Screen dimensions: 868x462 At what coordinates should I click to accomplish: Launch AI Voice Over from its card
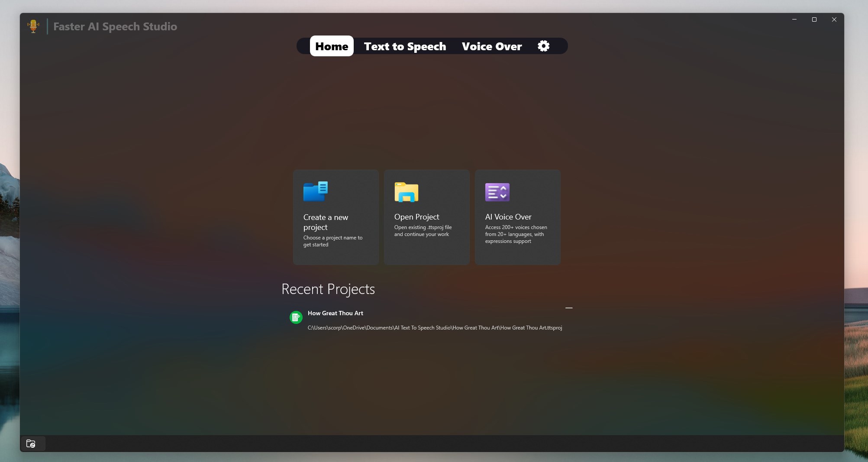517,218
